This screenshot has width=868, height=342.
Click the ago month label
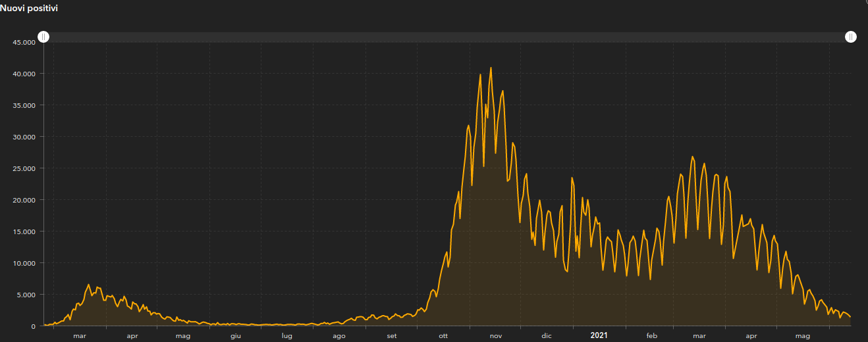point(339,336)
